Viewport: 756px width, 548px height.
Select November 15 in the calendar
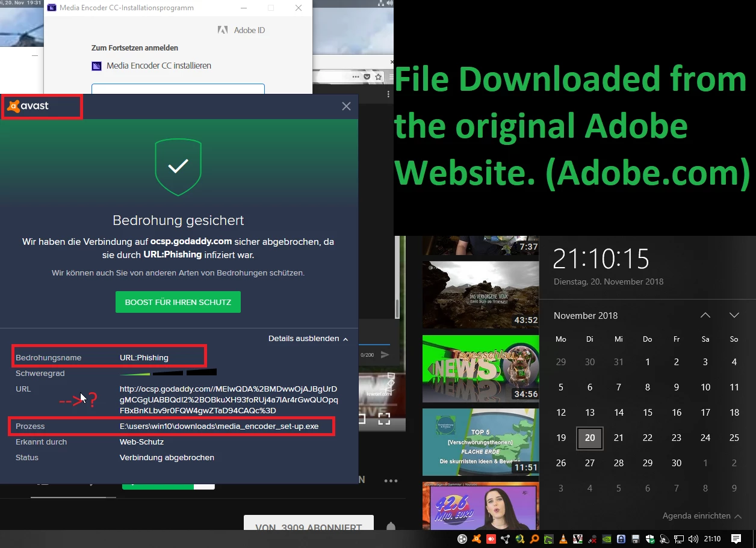[x=648, y=413]
